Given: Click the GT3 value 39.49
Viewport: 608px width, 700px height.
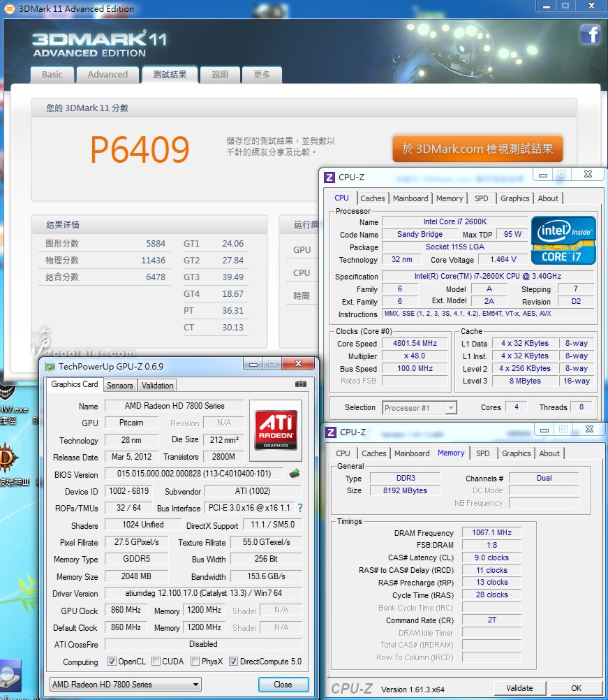Looking at the screenshot, I should (x=233, y=277).
